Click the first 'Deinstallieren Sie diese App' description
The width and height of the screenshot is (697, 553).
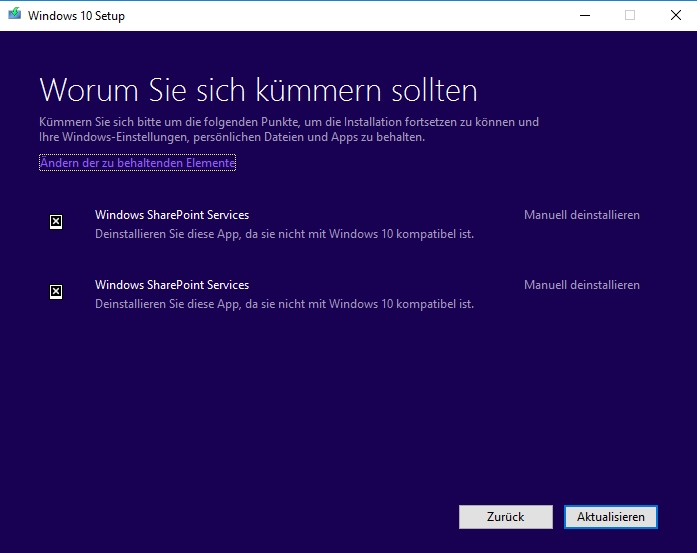(284, 234)
